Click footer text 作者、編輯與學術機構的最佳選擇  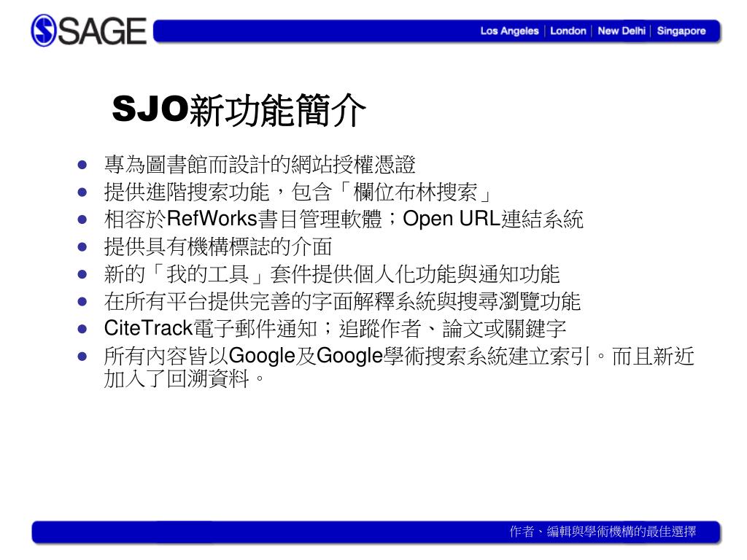point(603,532)
